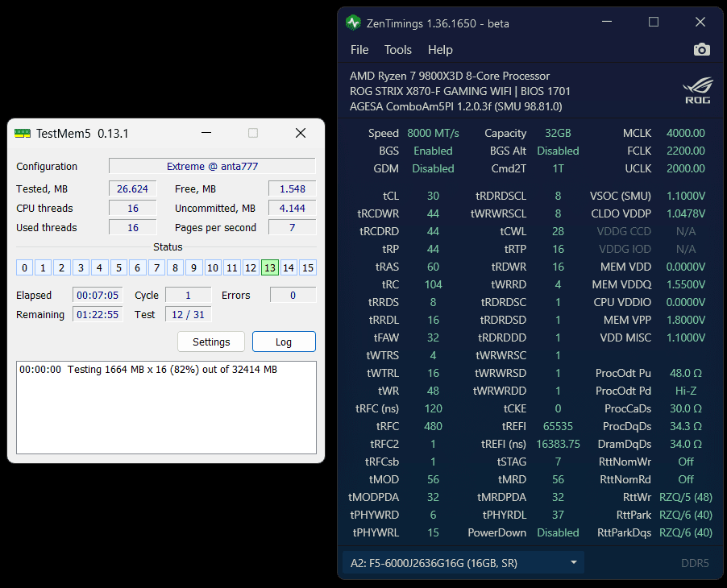Select thread 7 status box

(156, 267)
